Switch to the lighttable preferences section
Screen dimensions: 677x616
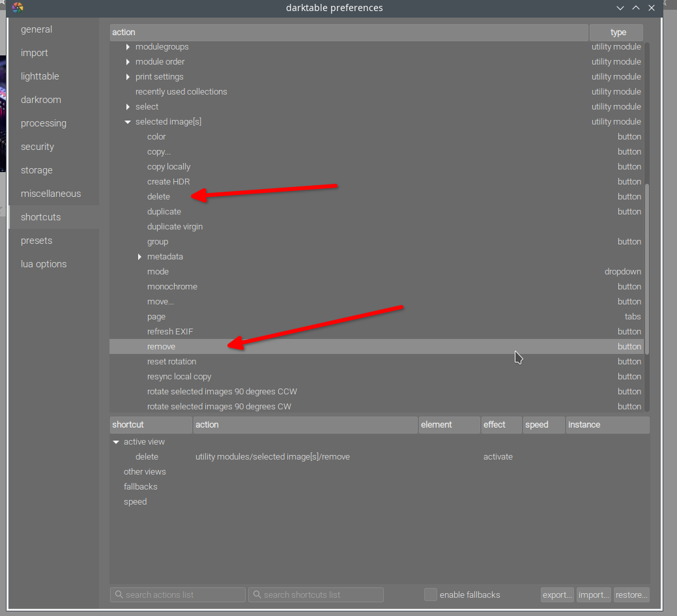[40, 76]
